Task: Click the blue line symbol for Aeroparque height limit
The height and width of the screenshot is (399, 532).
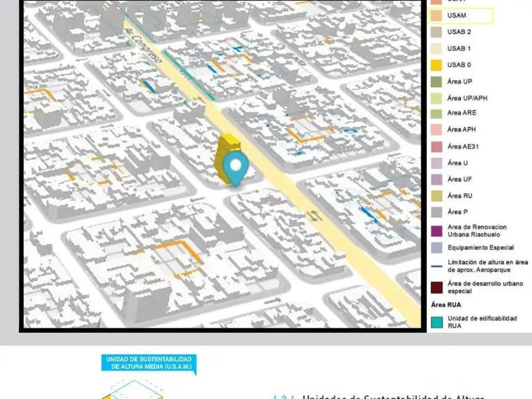Action: (437, 267)
